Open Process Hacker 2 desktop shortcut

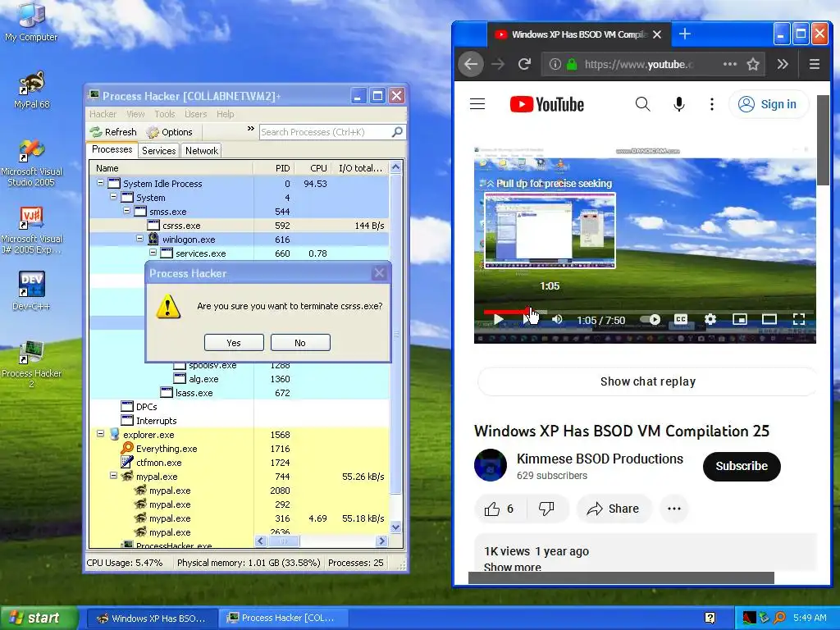(x=31, y=363)
